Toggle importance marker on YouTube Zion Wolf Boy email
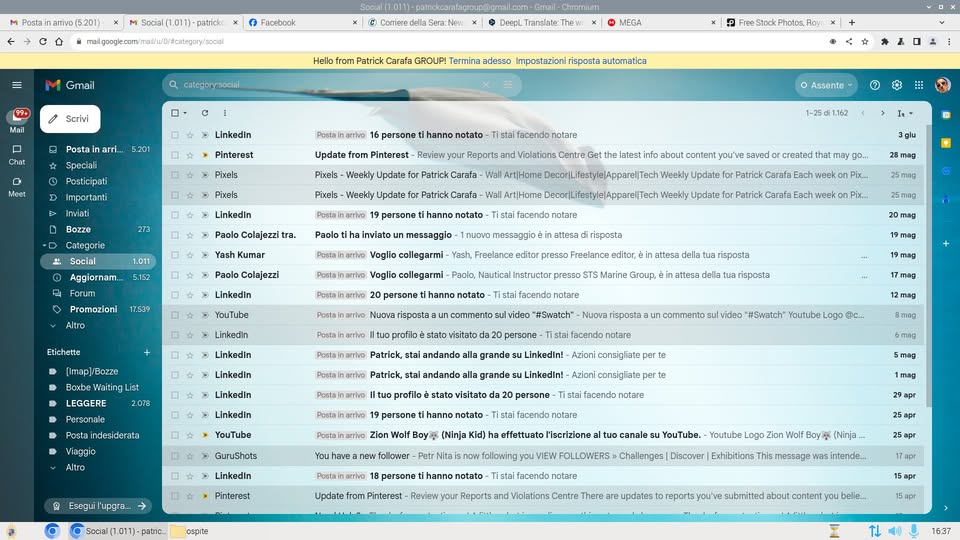960x540 pixels. [x=205, y=435]
